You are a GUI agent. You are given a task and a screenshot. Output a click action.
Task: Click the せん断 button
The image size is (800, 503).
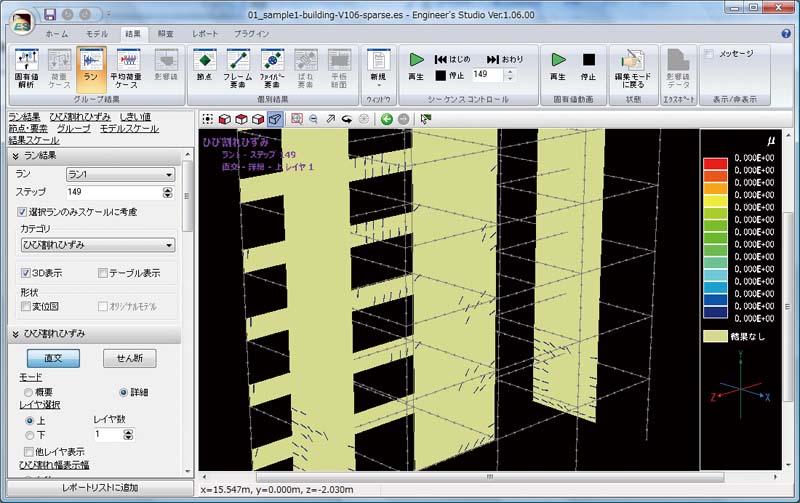click(130, 359)
